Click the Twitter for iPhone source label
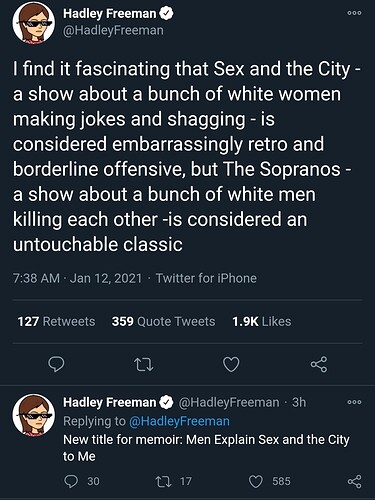Viewport: 375px width, 500px height. (x=206, y=278)
